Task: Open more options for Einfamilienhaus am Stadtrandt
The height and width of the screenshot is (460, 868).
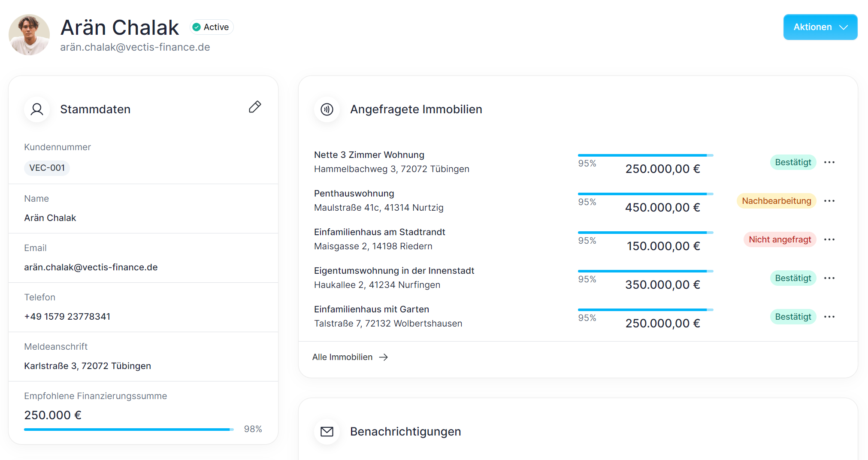Action: pyautogui.click(x=829, y=239)
